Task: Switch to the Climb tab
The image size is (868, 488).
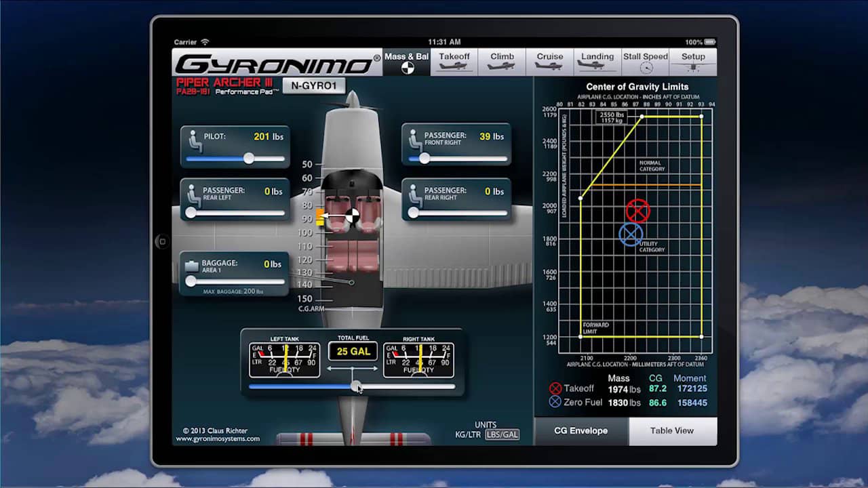Action: coord(502,62)
